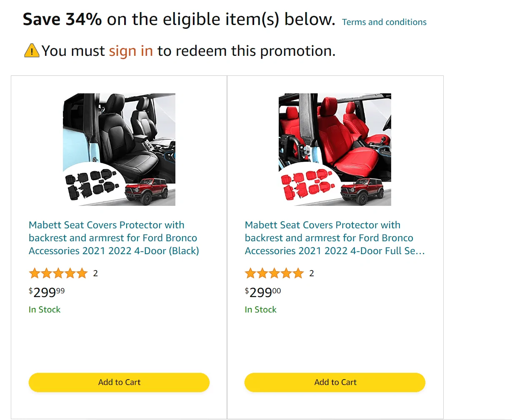The image size is (512, 420).
Task: Click In Stock under the $299.99 item
Action: tap(45, 310)
